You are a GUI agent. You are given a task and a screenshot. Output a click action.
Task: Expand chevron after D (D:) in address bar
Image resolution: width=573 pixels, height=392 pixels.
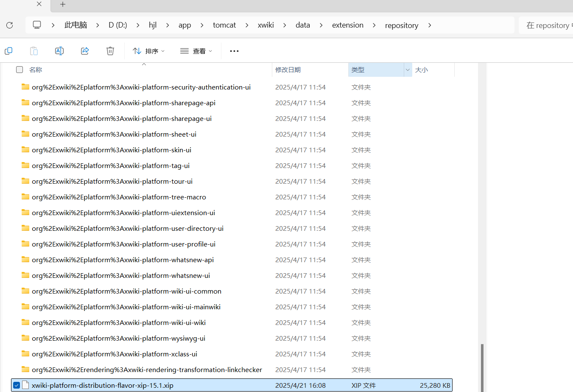coord(138,25)
